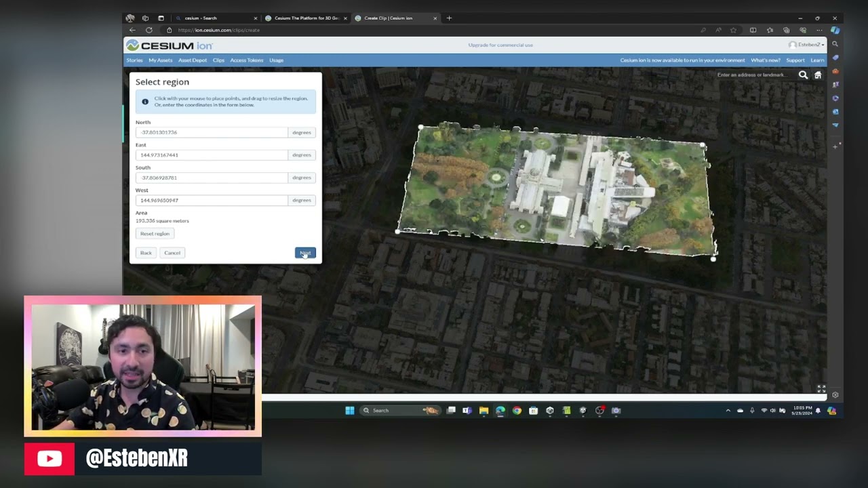868x488 pixels.
Task: Open sidebar settings gear icon
Action: [x=835, y=394]
